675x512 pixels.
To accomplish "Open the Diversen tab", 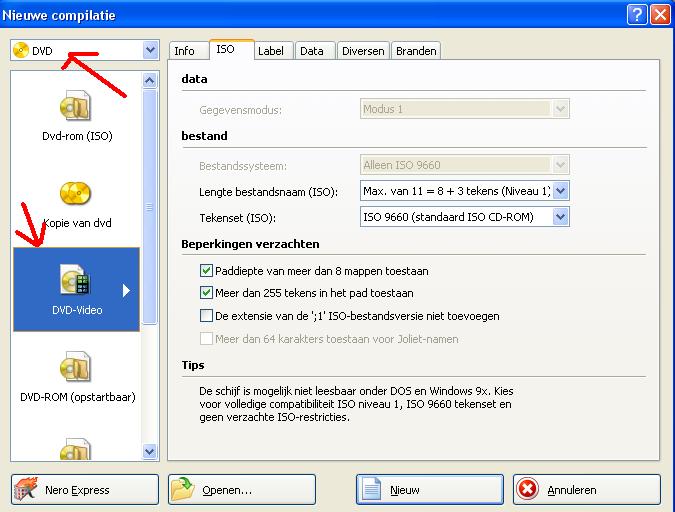I will tap(363, 51).
